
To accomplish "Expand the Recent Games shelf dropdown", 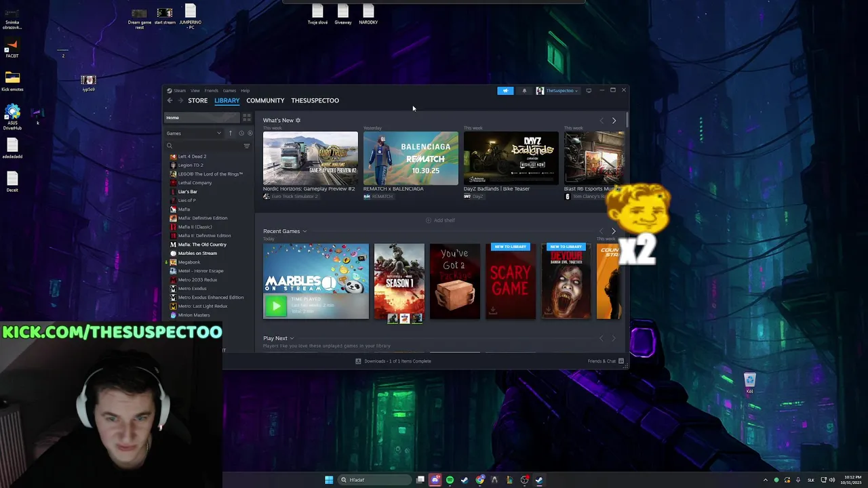I will click(x=304, y=231).
